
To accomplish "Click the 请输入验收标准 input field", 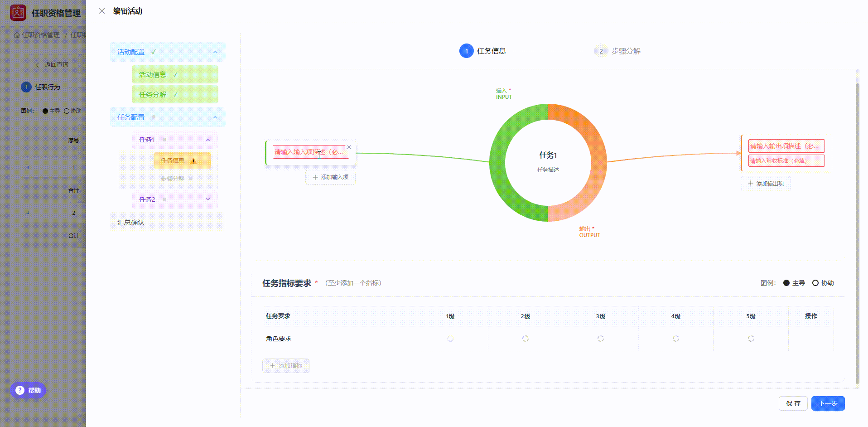I will coord(786,161).
